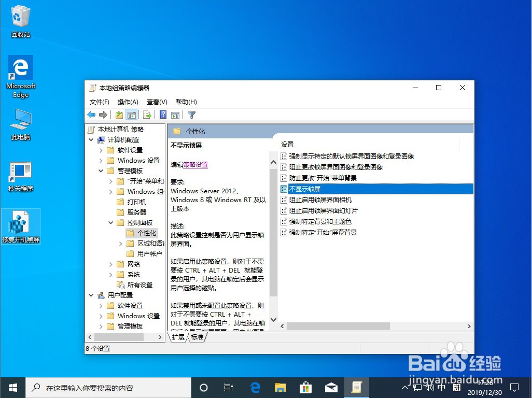Click the Cortana circle taskbar icon
532x398 pixels.
[x=204, y=388]
